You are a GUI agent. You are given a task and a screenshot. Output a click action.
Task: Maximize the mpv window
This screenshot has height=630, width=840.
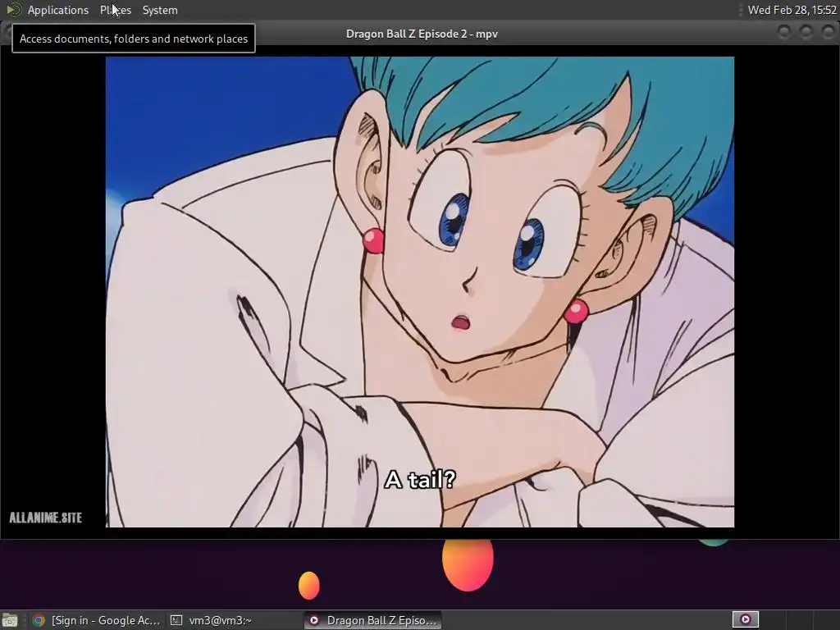coord(806,33)
